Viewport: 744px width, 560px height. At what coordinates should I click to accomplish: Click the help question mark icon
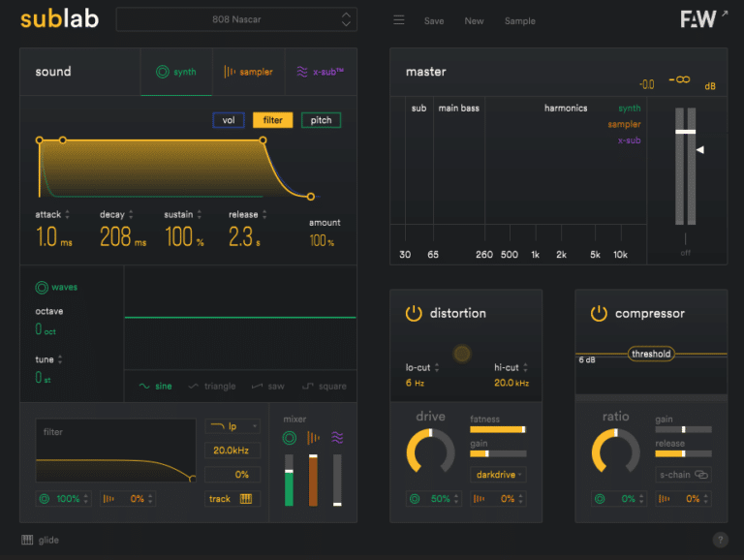click(720, 541)
